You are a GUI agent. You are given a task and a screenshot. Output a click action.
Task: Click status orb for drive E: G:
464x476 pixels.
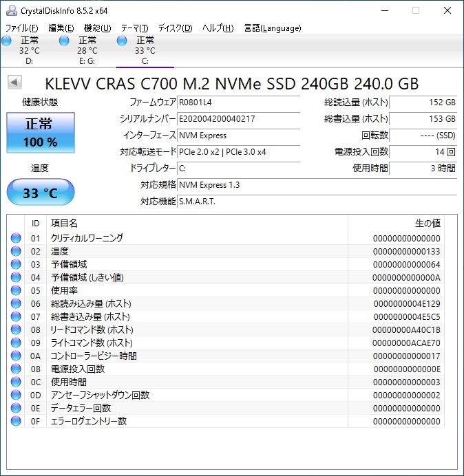click(64, 41)
